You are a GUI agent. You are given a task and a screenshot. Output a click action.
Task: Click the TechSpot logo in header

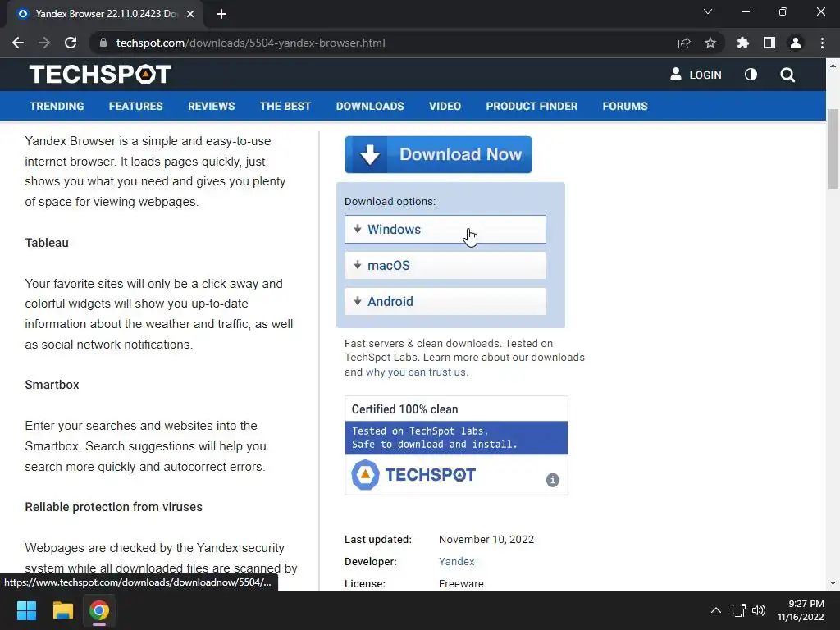click(x=100, y=75)
